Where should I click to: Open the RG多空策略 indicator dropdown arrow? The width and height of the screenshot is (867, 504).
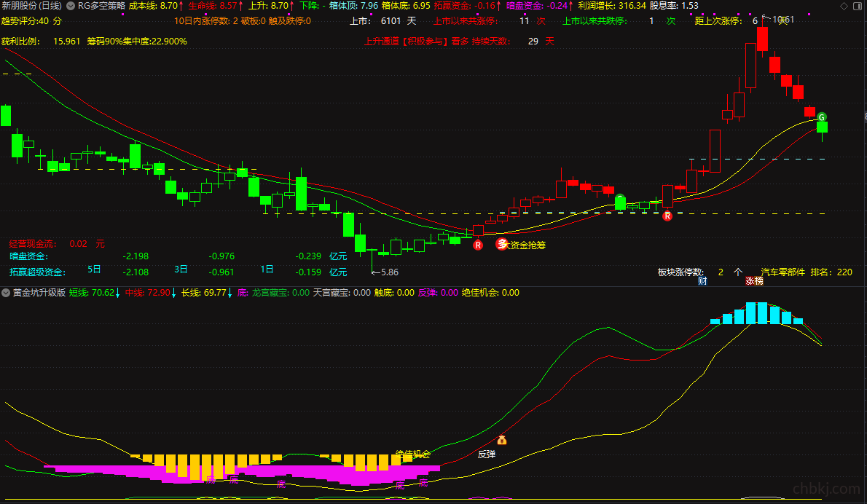point(71,6)
